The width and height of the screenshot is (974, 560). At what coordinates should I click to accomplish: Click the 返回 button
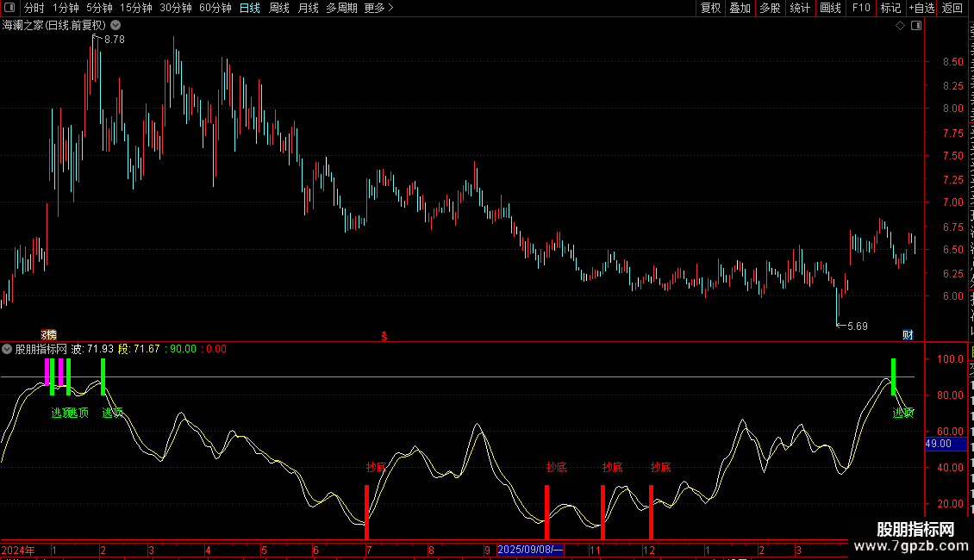(952, 8)
